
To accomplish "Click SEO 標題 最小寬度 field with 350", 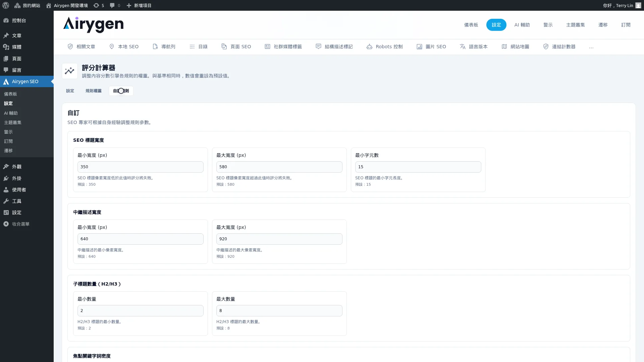I will [x=140, y=167].
